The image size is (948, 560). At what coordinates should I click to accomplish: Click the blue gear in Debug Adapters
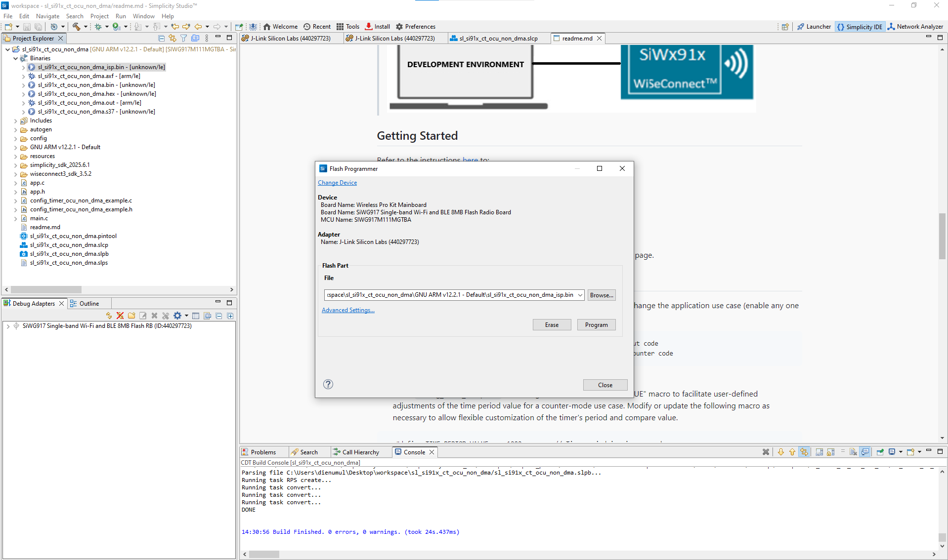[x=177, y=316]
